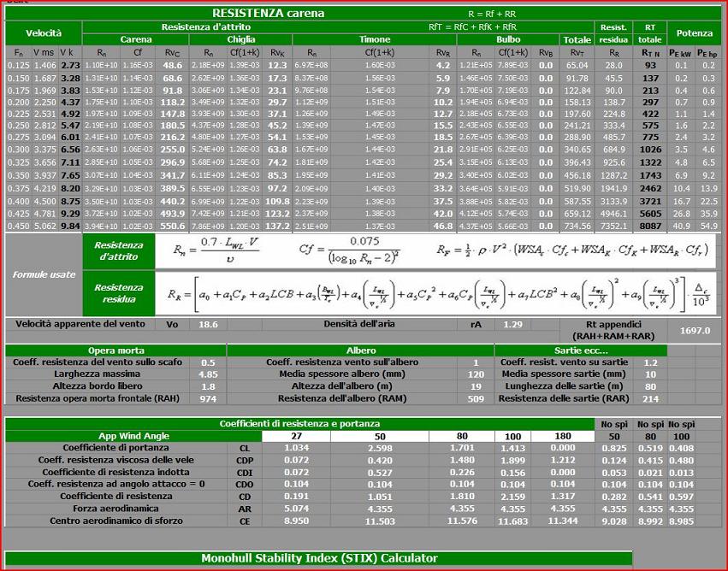Click the hull wind coefficient value 0.5
The width and height of the screenshot is (728, 571).
pyautogui.click(x=208, y=362)
